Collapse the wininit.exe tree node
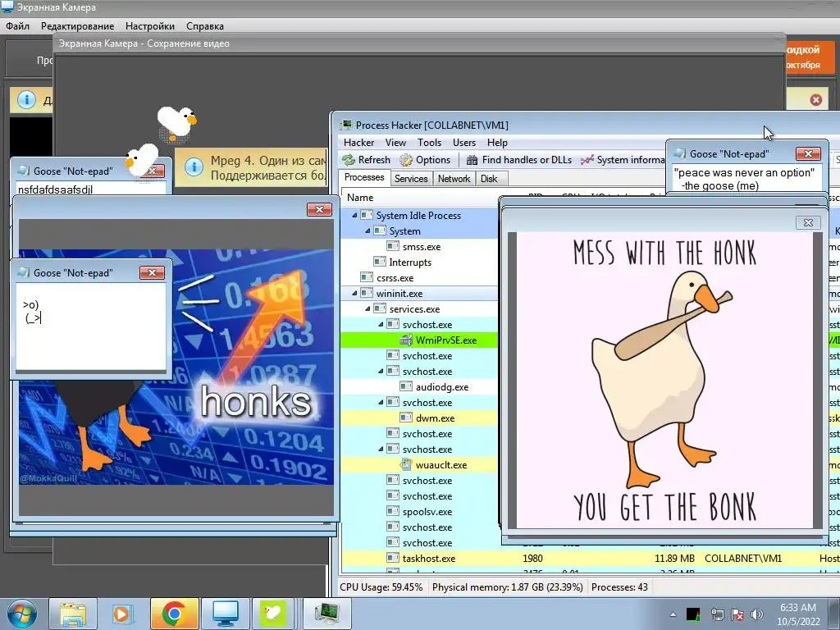 [354, 294]
